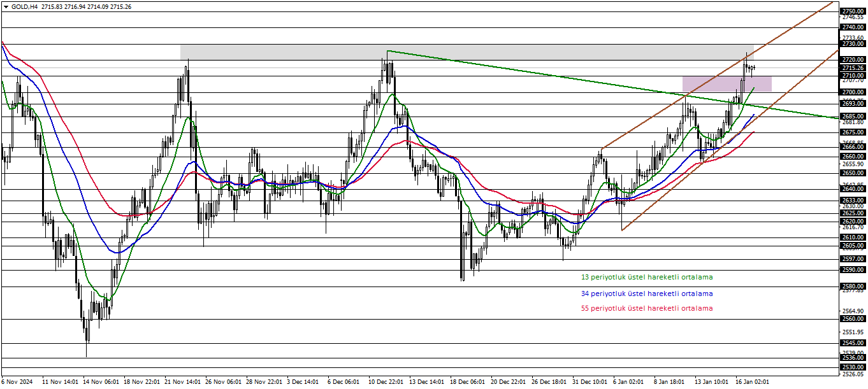This screenshot has height=389, width=868.
Task: Click the 2730.00 horizontal line price tag
Action: (x=853, y=44)
